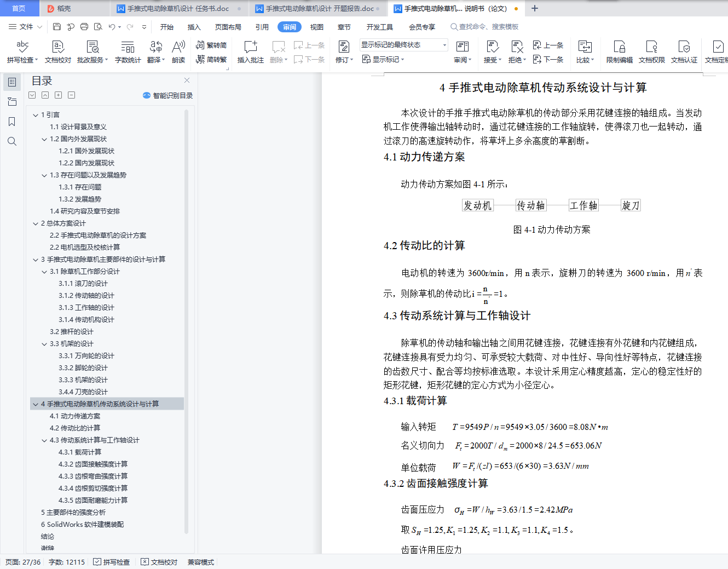Screen dimensions: 728x569
Task: Convert text with 繁转简
Action: tap(211, 45)
